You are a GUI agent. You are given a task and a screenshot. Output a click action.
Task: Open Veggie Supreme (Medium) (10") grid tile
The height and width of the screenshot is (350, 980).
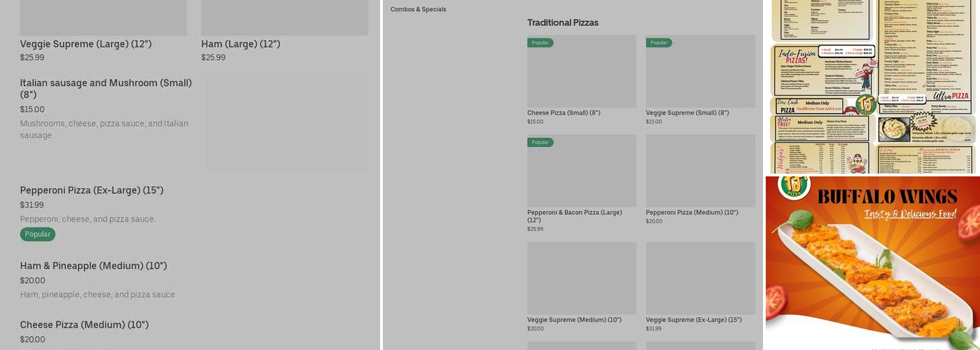(582, 280)
